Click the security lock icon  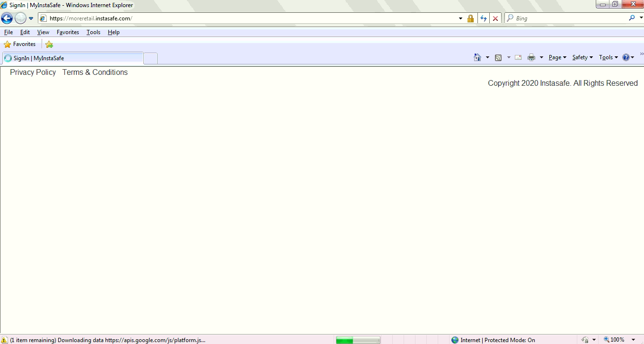point(470,18)
